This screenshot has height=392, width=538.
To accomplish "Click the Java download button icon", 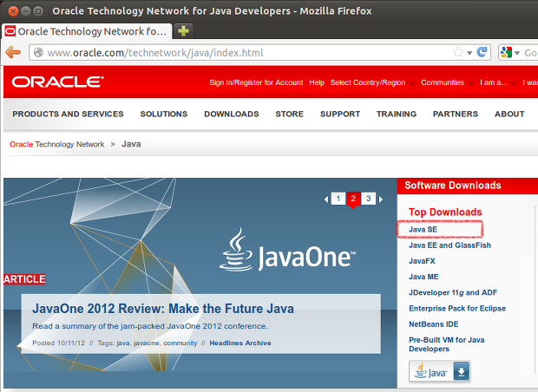I will point(440,371).
